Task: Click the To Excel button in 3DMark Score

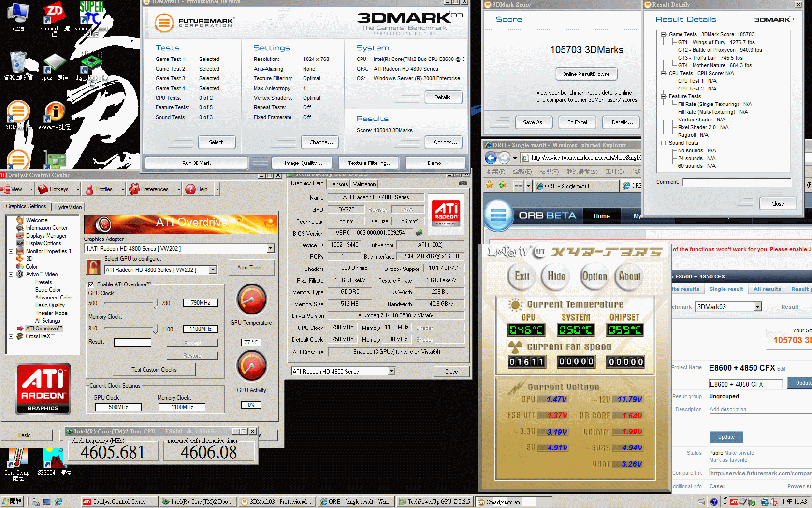Action: pyautogui.click(x=577, y=122)
